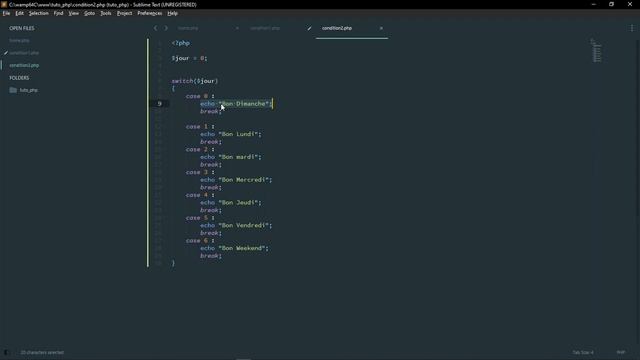
Task: Switch to the condition1.php tab
Action: [x=265, y=28]
